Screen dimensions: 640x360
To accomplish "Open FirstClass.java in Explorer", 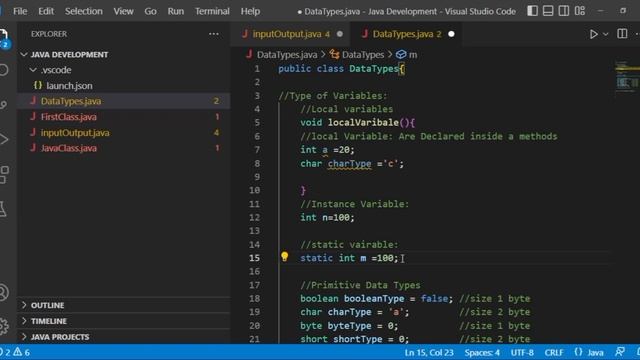I will [x=123, y=117].
